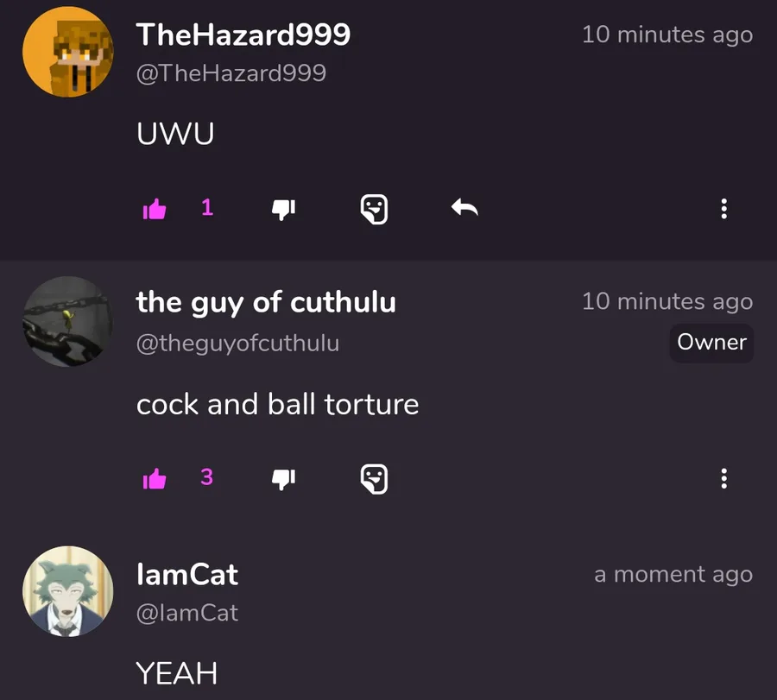
Task: Open TheHazard999 display name link
Action: [243, 35]
